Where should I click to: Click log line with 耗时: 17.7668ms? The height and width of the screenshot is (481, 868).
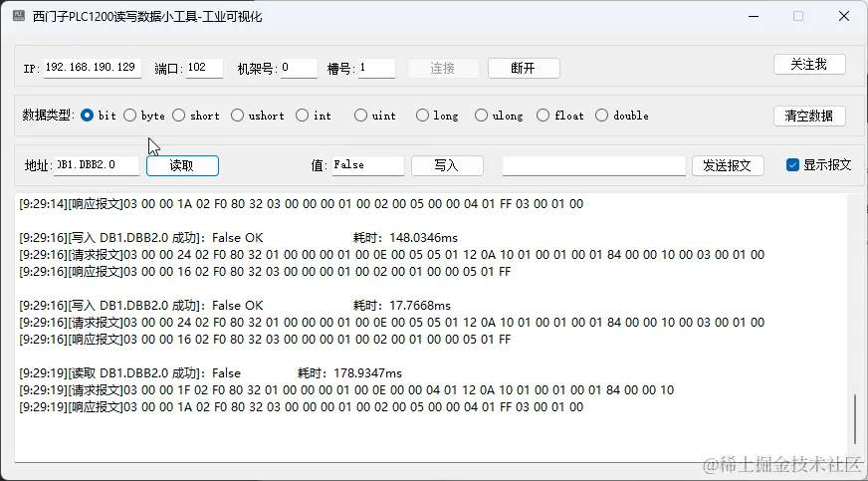[235, 306]
